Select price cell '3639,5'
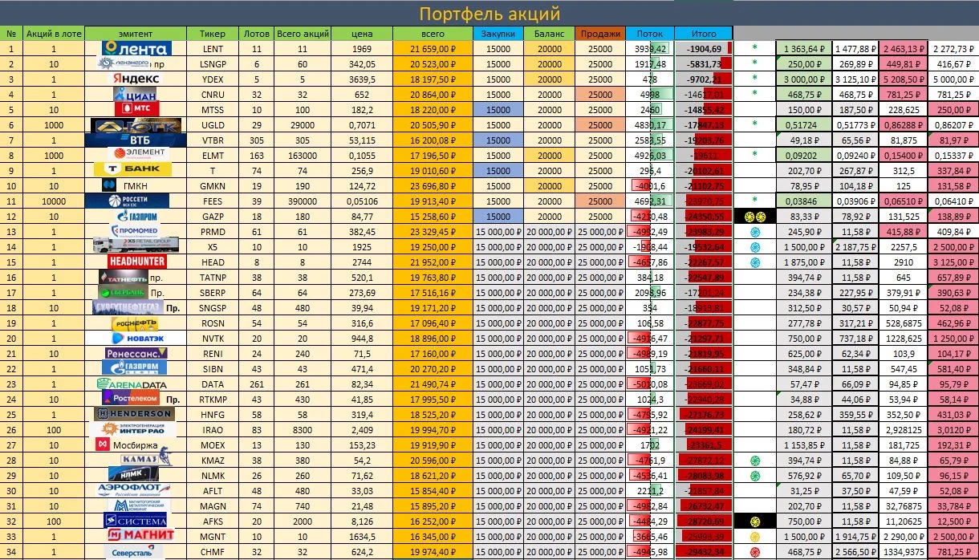This screenshot has height=560, width=979. pyautogui.click(x=363, y=79)
